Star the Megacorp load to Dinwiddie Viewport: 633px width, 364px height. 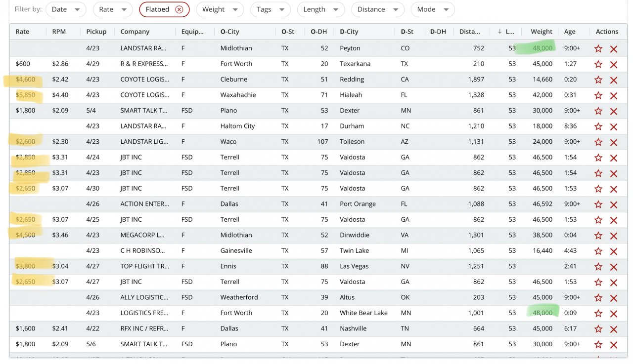pos(598,236)
